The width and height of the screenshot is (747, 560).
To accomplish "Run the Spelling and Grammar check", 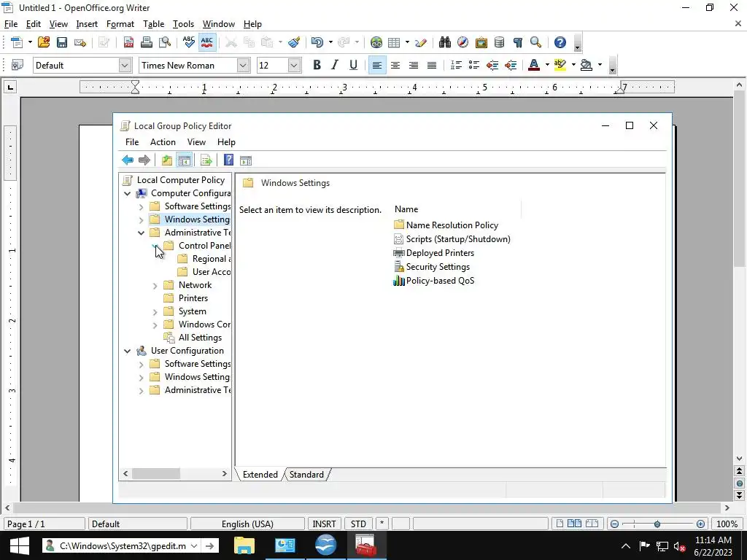I will tap(189, 42).
